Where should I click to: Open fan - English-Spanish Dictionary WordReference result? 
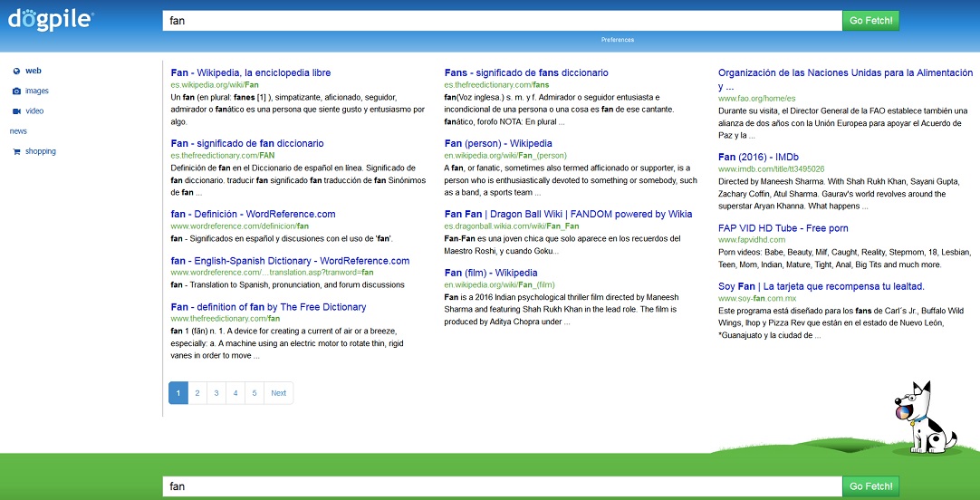(x=290, y=261)
